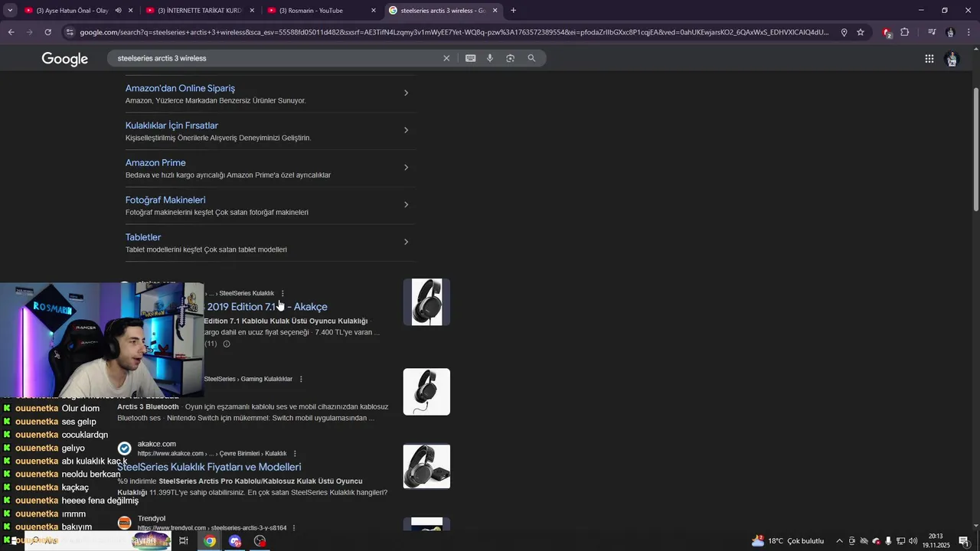Image resolution: width=980 pixels, height=551 pixels.
Task: Reload the current page
Action: [x=47, y=32]
